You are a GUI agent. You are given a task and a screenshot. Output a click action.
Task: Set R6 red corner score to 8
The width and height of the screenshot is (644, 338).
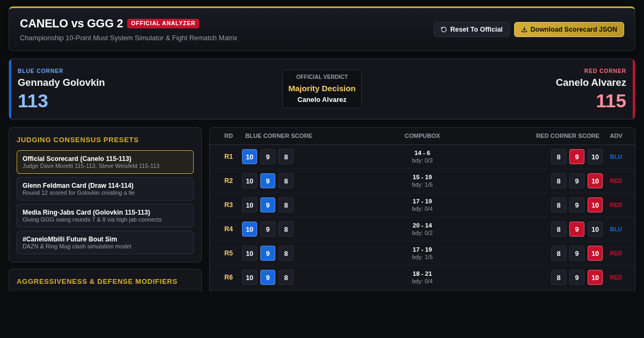coord(559,277)
